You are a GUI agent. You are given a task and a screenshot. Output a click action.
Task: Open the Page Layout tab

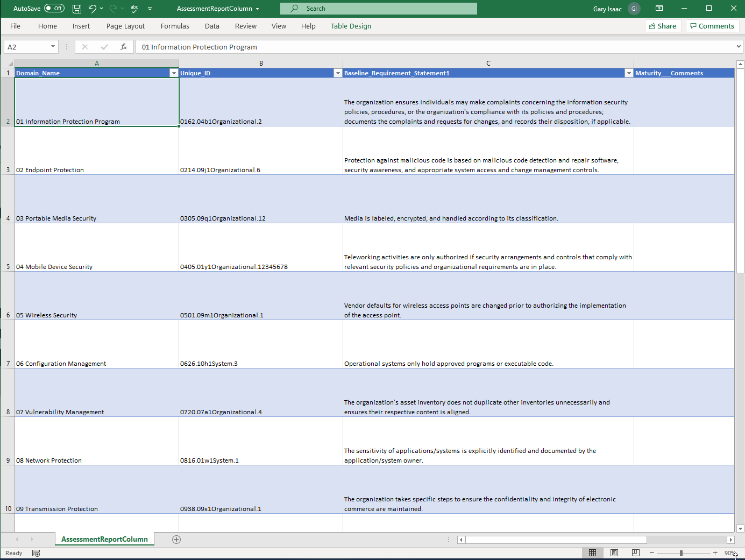[125, 26]
